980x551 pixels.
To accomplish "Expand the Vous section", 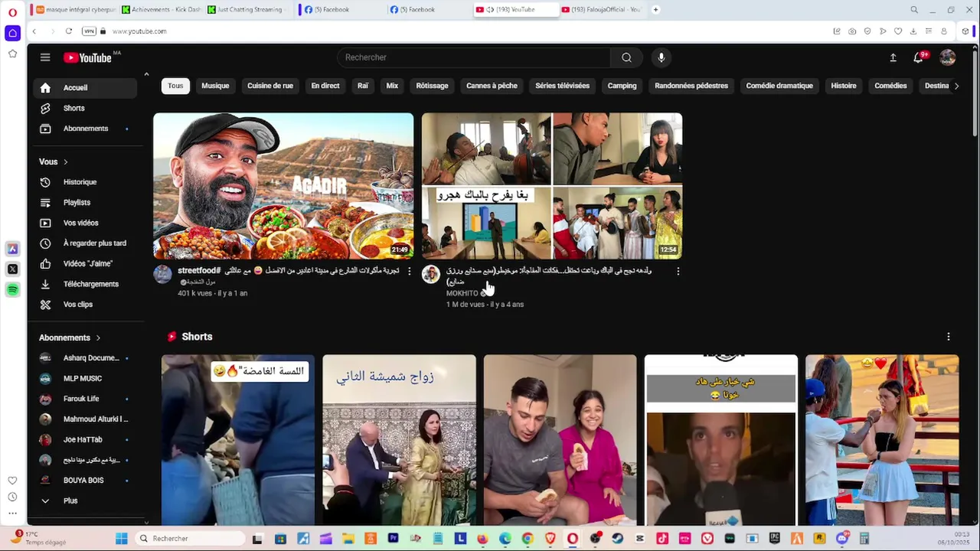I will pyautogui.click(x=54, y=161).
